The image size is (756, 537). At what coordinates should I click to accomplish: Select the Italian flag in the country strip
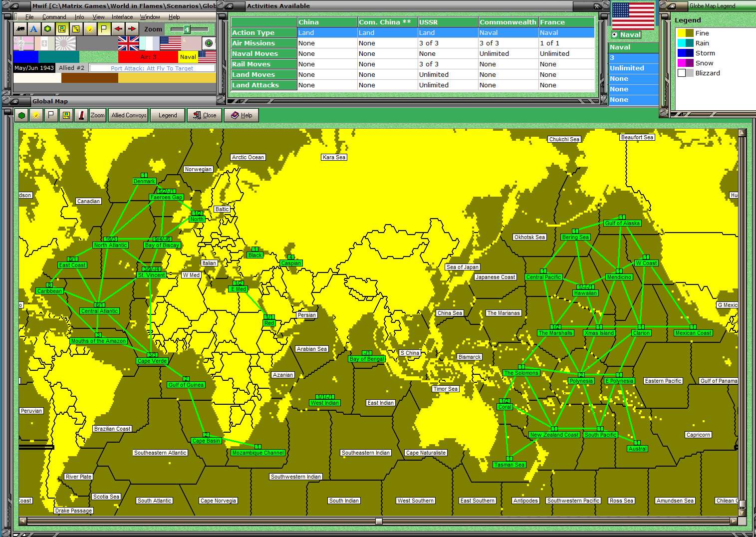(44, 43)
